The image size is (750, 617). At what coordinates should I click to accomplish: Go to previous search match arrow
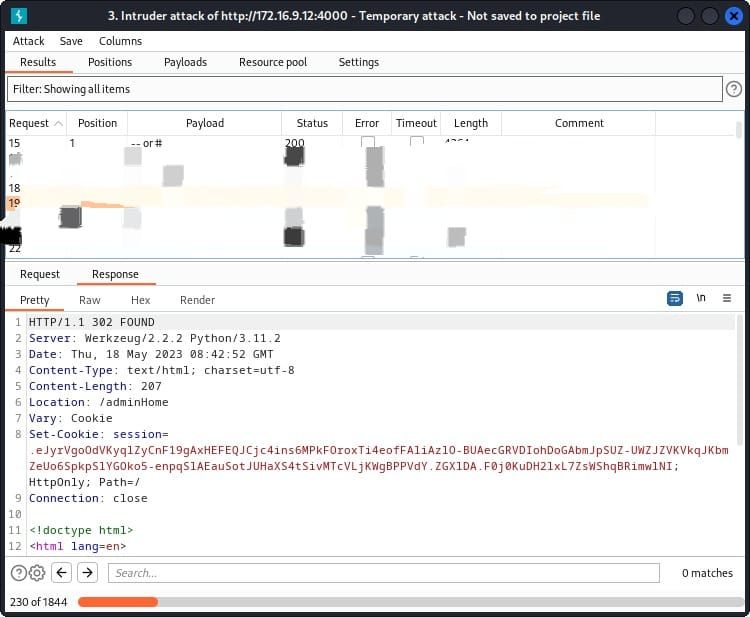[61, 573]
